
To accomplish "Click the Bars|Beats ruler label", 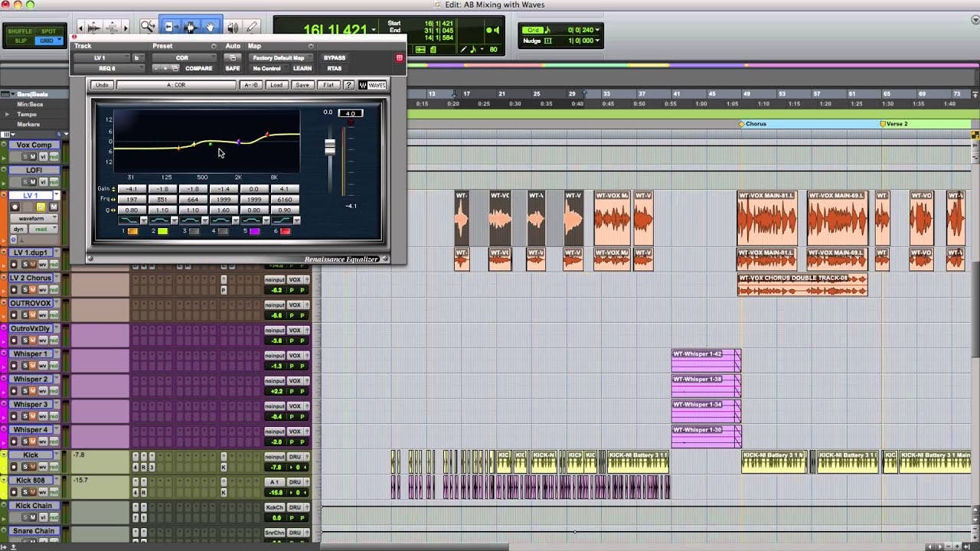I will pyautogui.click(x=31, y=94).
